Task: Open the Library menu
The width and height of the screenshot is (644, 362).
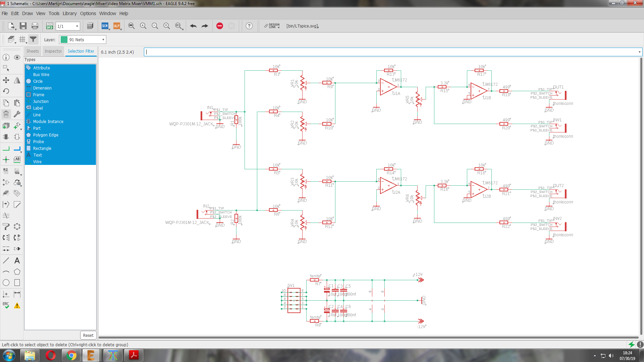Action: pyautogui.click(x=69, y=13)
